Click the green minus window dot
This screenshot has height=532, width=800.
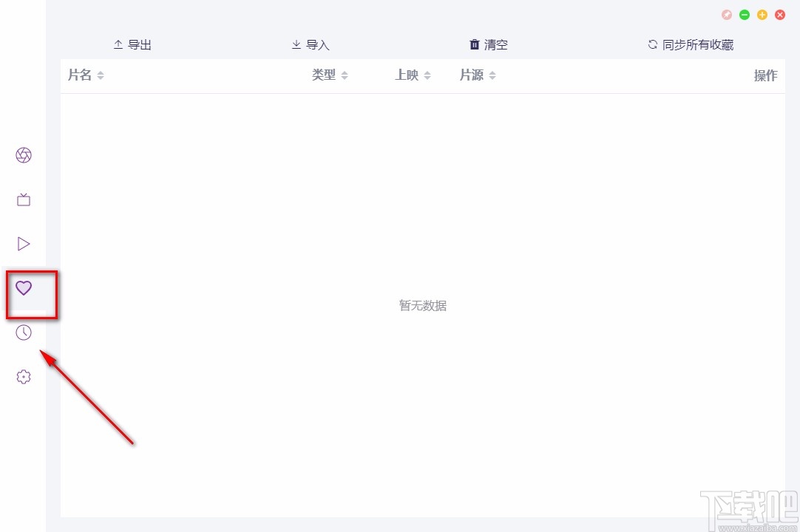click(x=744, y=14)
